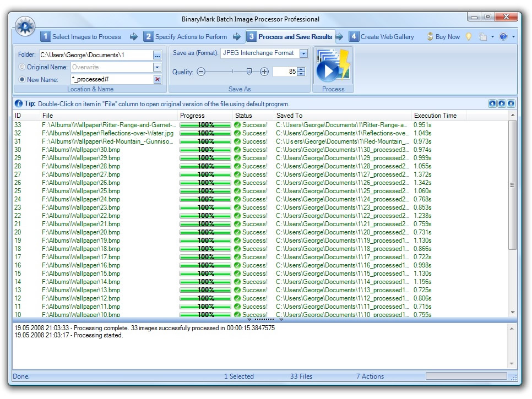The image size is (532, 399).
Task: Sort list by the ID column header
Action: (x=26, y=116)
